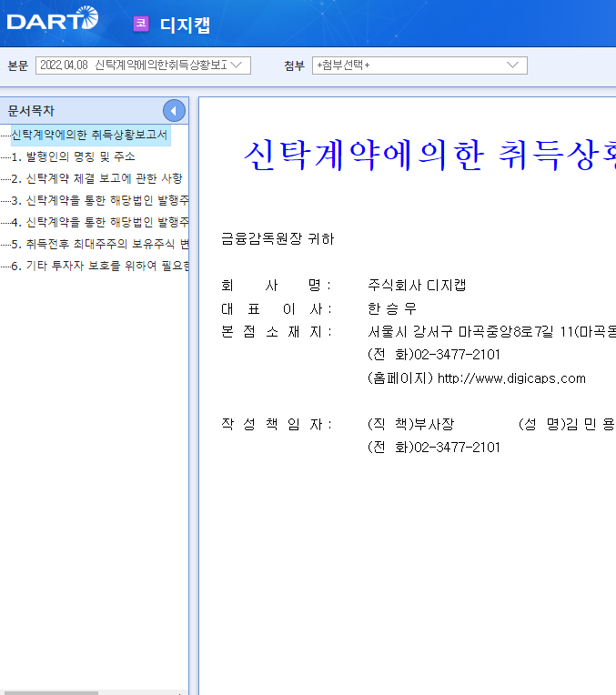
Task: Open section 2. 신탁계약 체결 보고에 관한 사항
Action: click(x=96, y=178)
